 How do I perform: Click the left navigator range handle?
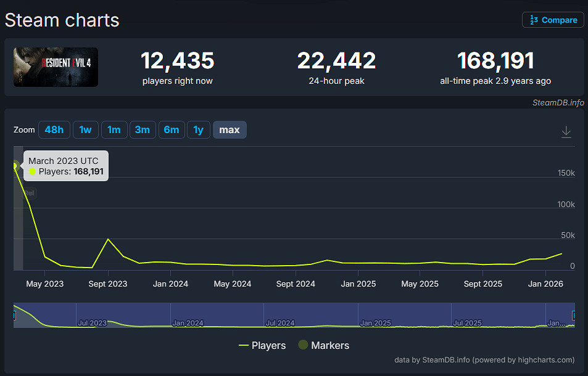(14, 316)
